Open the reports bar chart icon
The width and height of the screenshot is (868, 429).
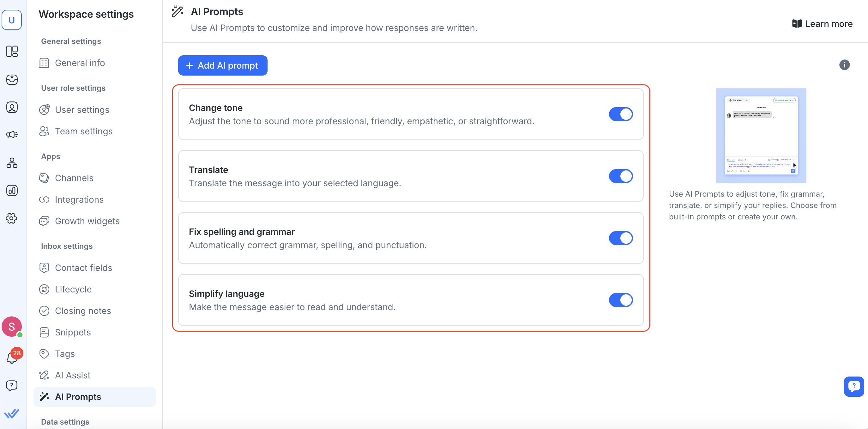point(12,191)
